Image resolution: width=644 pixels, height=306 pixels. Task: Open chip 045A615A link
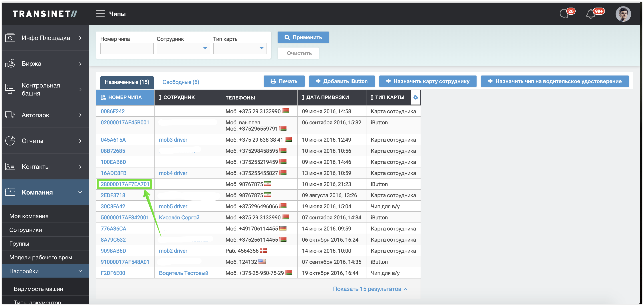(x=113, y=140)
